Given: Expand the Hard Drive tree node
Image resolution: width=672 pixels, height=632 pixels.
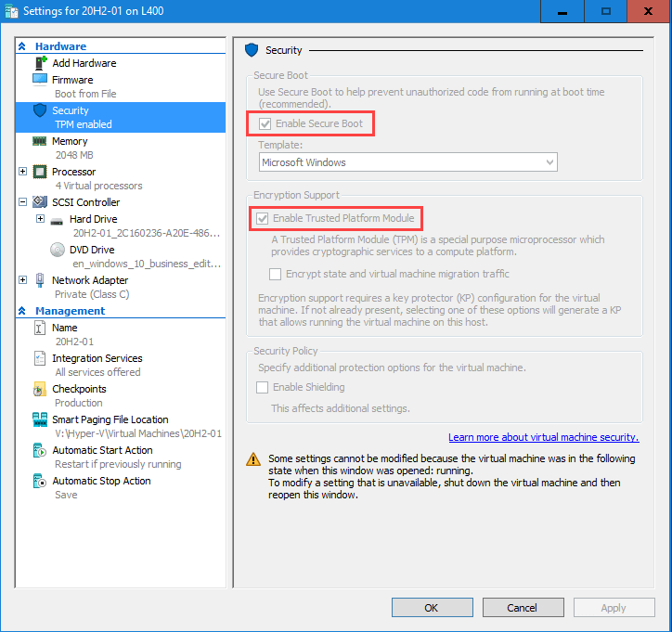Looking at the screenshot, I should pos(40,219).
